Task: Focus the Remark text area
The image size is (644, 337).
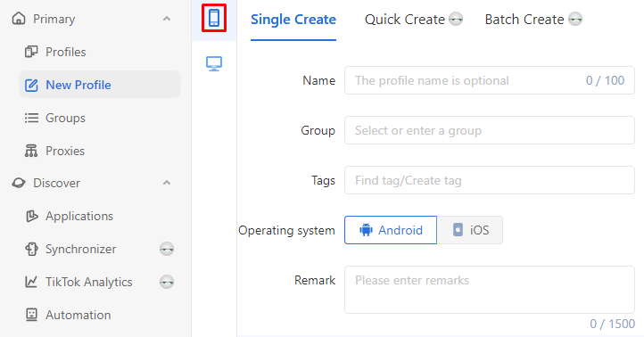Action: 490,290
